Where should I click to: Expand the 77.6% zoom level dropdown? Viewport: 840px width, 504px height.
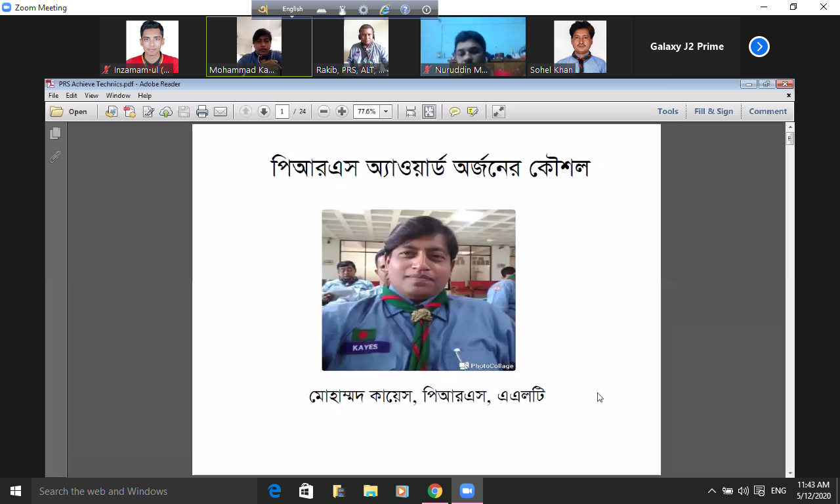tap(386, 112)
